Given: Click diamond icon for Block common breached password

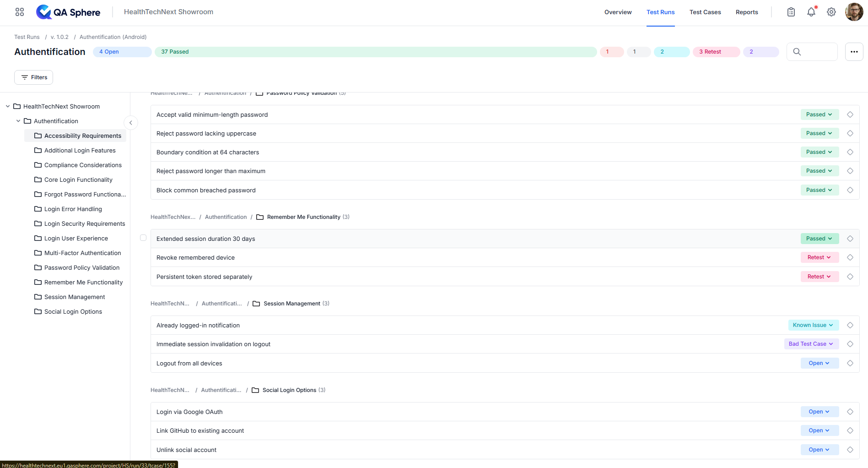Looking at the screenshot, I should click(850, 190).
